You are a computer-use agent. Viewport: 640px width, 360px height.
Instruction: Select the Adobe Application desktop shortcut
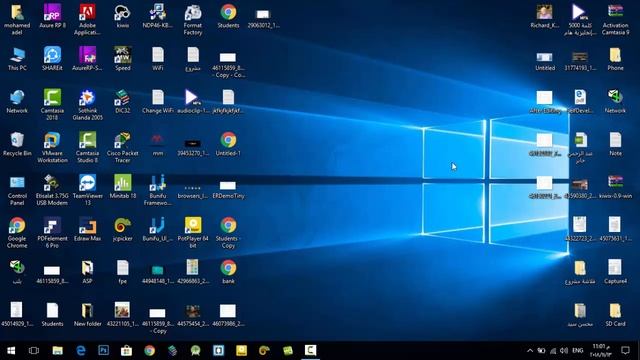tap(87, 20)
